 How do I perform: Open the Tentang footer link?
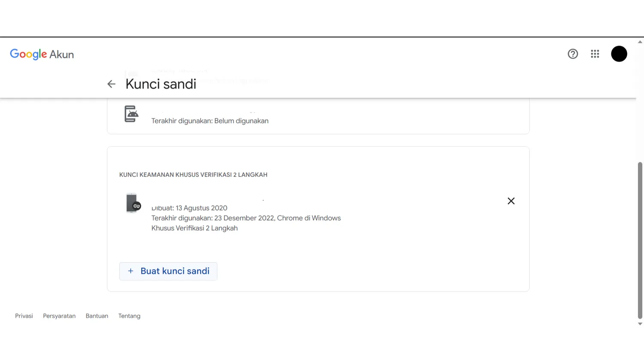(129, 316)
